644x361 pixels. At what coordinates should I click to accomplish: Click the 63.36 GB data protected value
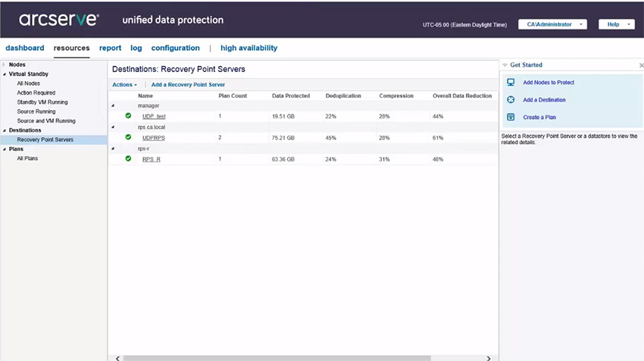[x=283, y=159]
